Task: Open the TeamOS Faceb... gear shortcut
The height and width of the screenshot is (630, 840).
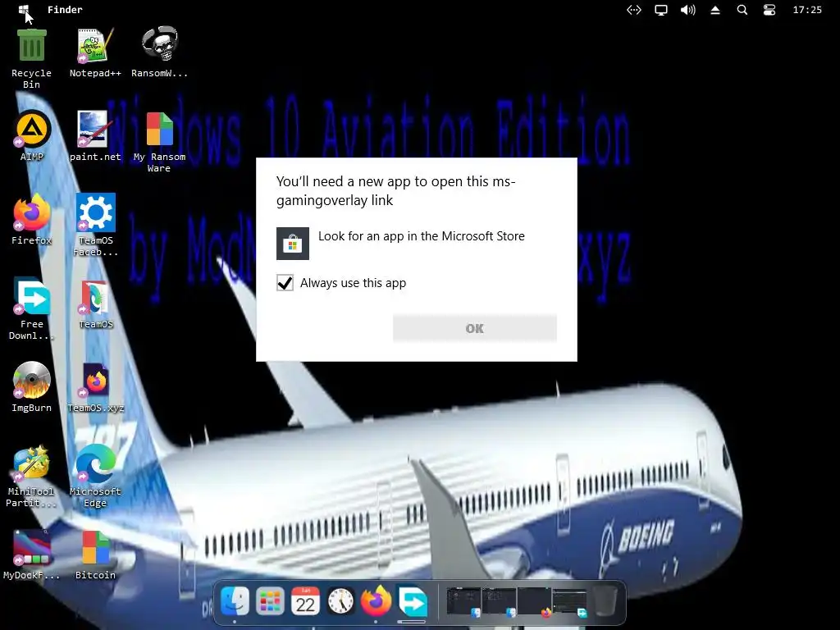Action: coord(95,212)
